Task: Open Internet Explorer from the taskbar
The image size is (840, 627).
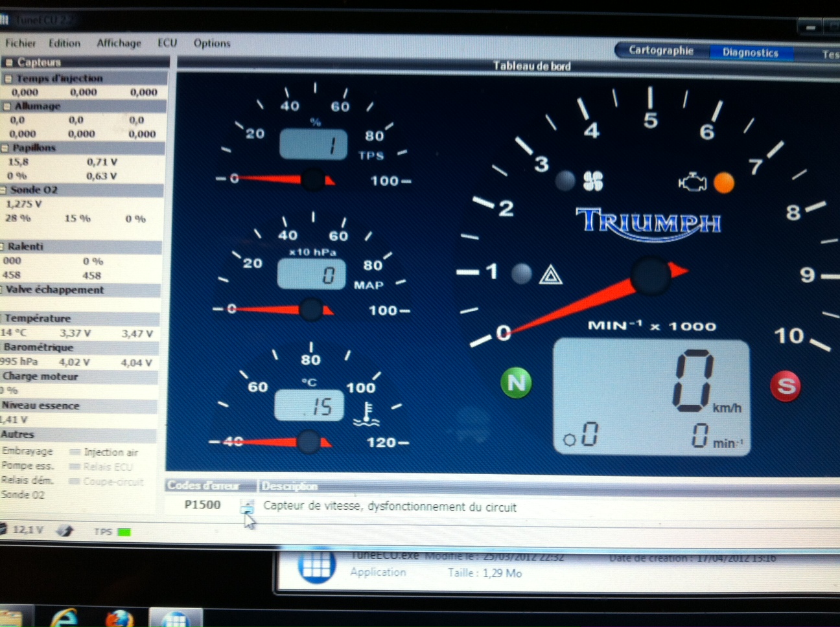Action: pyautogui.click(x=64, y=618)
